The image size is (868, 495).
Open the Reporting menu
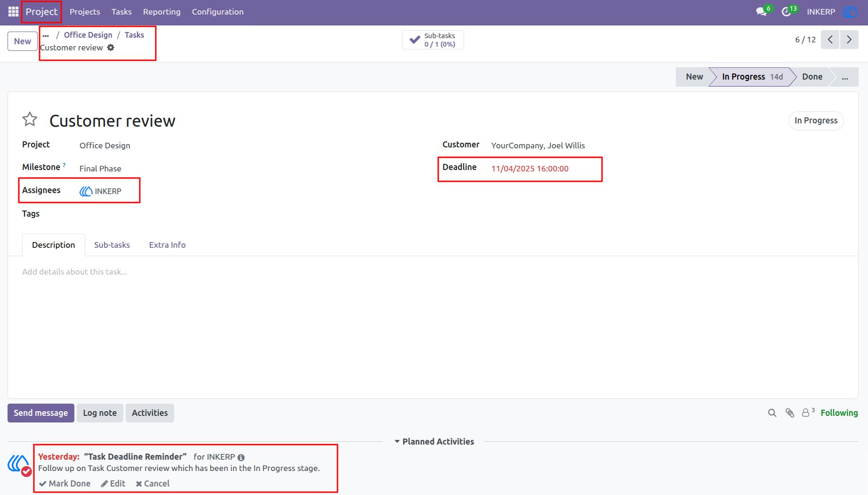(162, 12)
